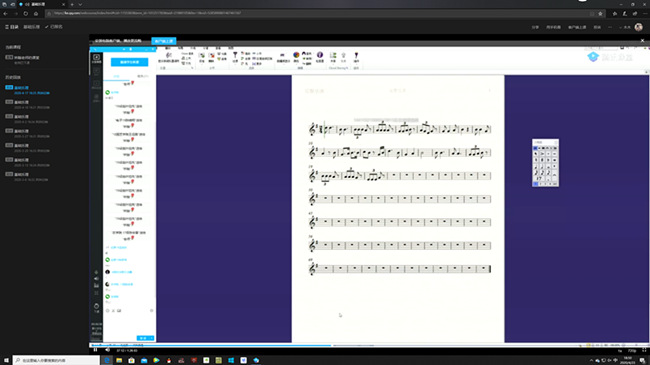Mute the player volume speaker icon
The image size is (650, 365).
pyautogui.click(x=107, y=350)
